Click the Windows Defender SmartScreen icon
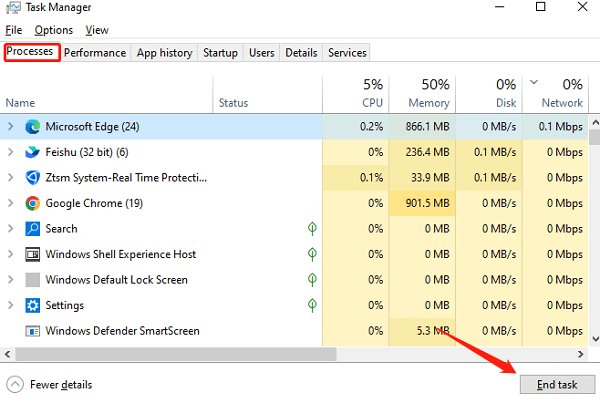 click(32, 331)
